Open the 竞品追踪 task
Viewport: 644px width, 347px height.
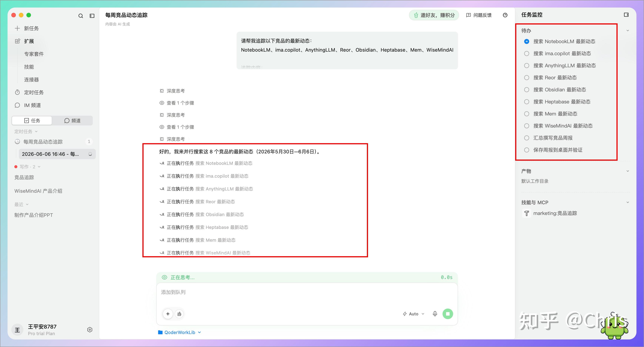24,177
